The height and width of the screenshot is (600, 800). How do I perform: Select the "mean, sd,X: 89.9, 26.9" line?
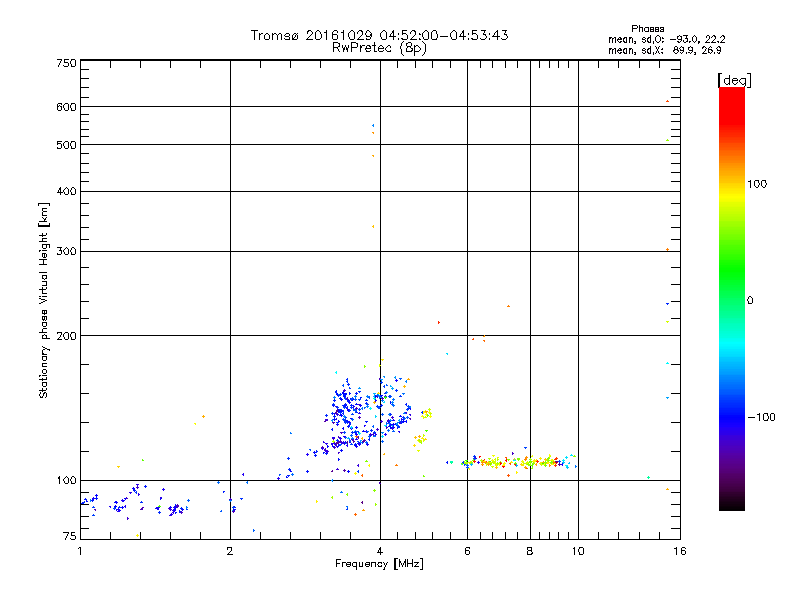click(x=665, y=51)
